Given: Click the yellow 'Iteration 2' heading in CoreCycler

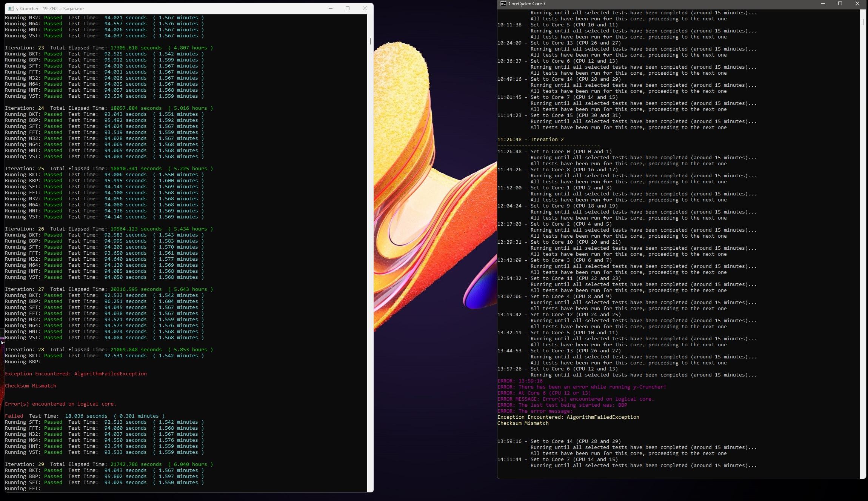Looking at the screenshot, I should pyautogui.click(x=547, y=139).
